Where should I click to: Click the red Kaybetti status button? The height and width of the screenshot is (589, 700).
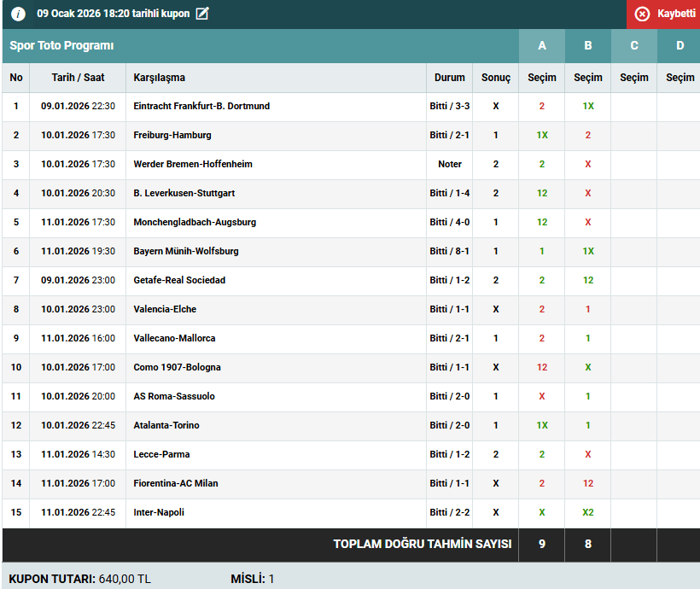point(663,15)
